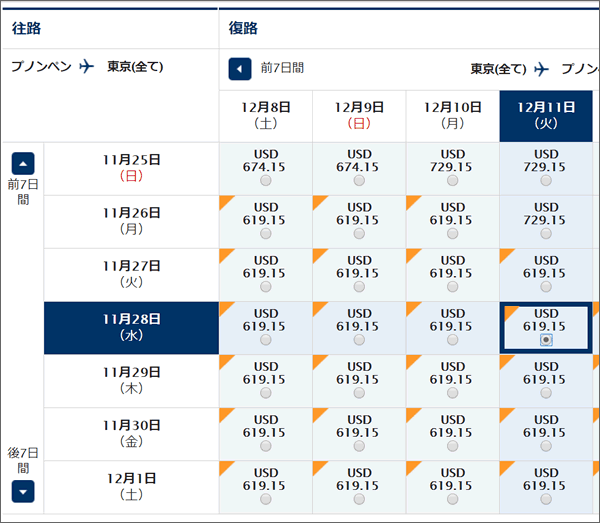Click the up arrow for 前7日間 in 往路

(23, 163)
